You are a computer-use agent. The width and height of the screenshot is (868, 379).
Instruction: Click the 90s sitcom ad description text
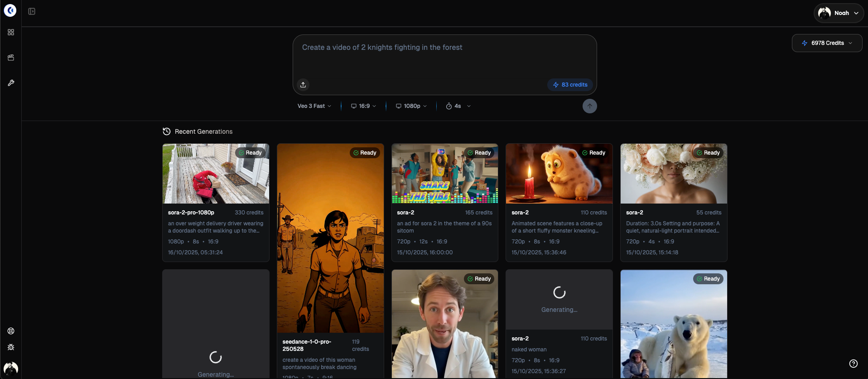444,227
